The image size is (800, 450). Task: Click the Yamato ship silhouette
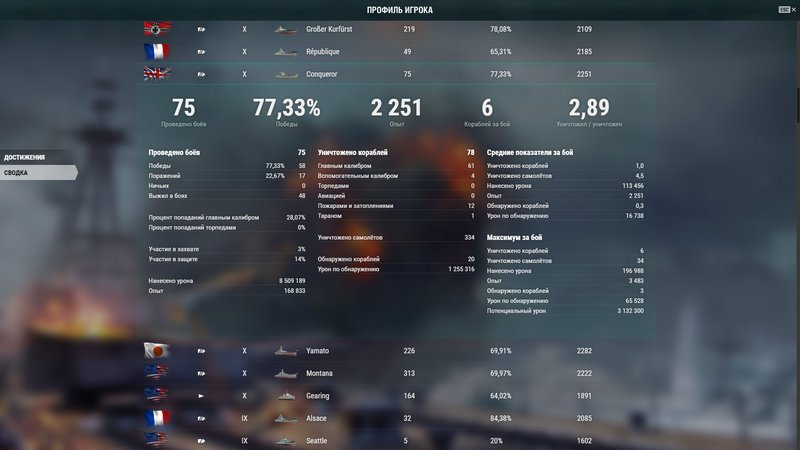coord(286,351)
